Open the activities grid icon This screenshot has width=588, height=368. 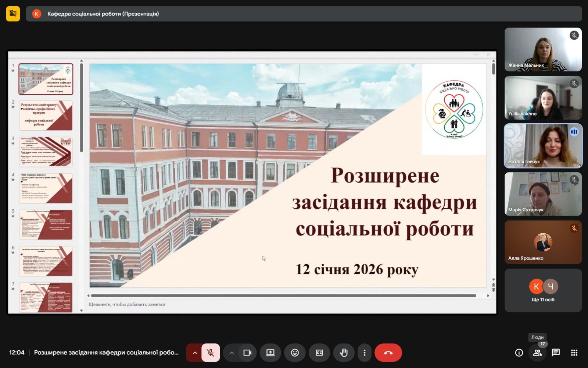(574, 353)
